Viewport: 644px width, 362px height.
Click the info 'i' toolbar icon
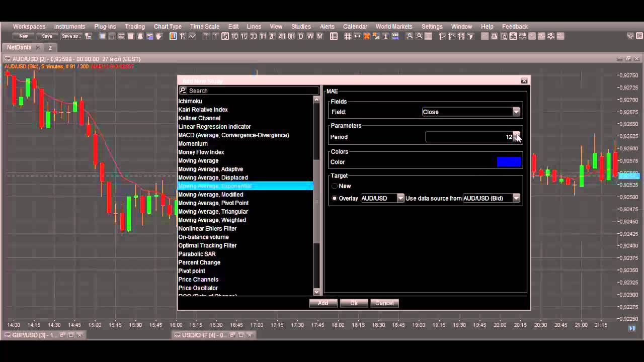click(x=385, y=36)
